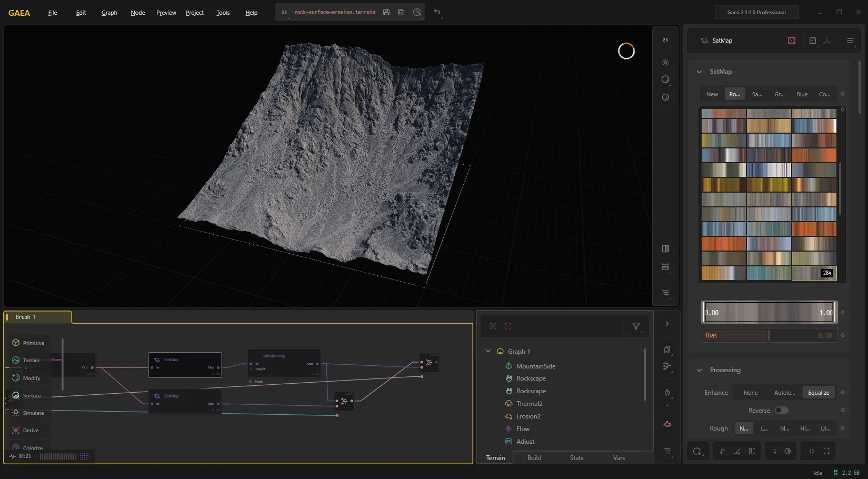Select the MountainSide node in list
Screen dimensions: 868x479
coord(535,366)
